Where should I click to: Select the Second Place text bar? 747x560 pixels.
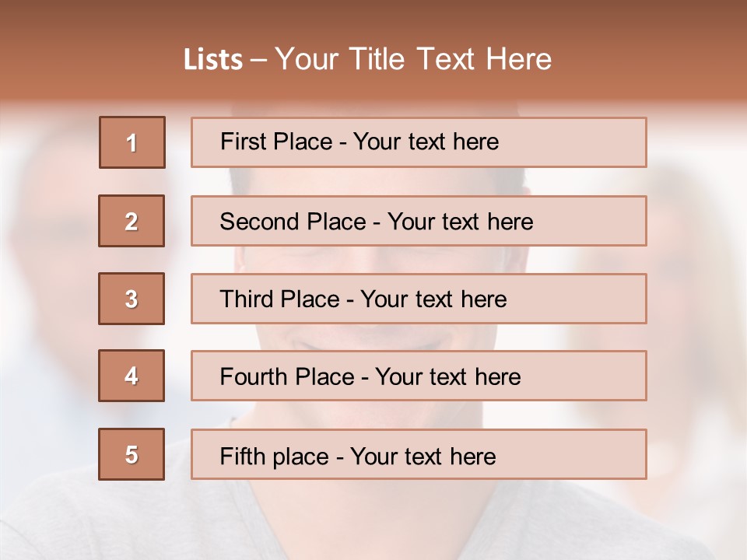pos(419,221)
